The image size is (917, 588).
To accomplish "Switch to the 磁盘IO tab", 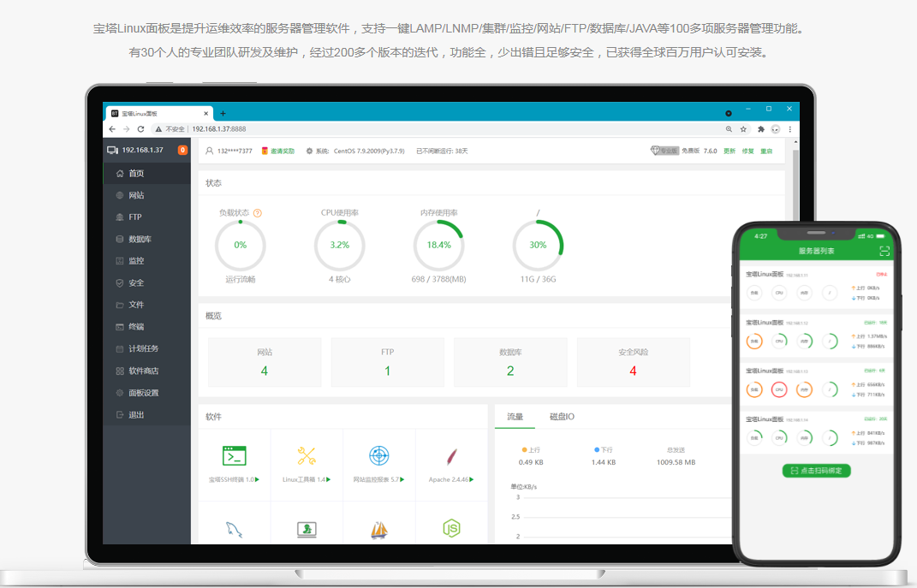I will 562,417.
